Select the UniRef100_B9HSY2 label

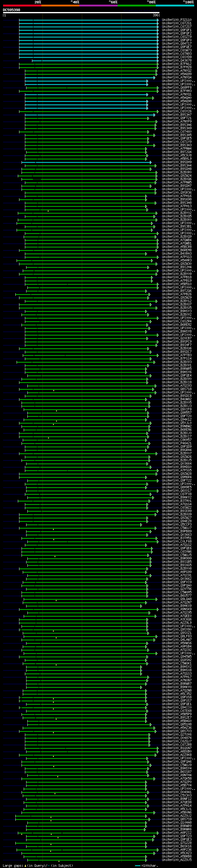[x=176, y=667]
